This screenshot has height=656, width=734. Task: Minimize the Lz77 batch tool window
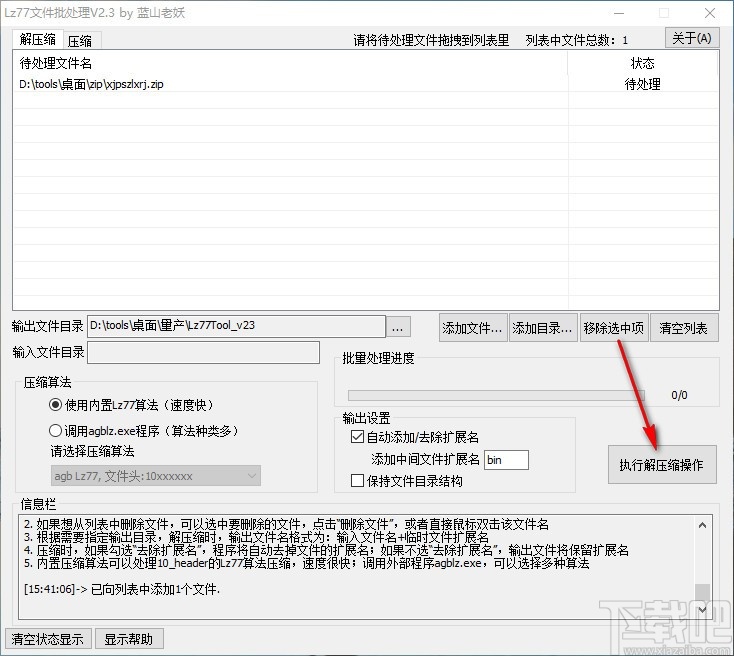coord(619,13)
